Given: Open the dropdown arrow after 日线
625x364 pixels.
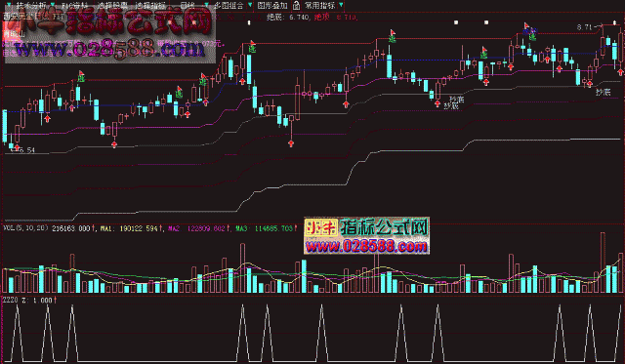Looking at the screenshot, I should pos(206,5).
